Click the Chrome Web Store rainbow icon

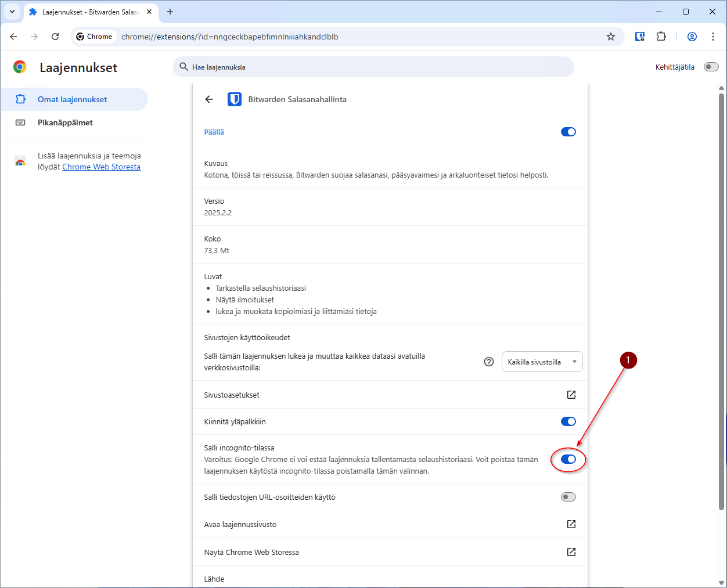[x=20, y=161]
